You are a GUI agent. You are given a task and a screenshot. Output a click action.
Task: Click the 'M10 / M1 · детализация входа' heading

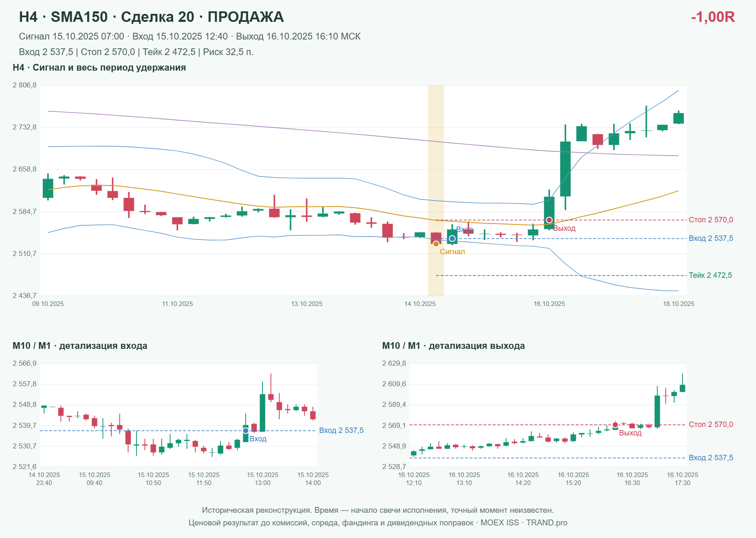(80, 346)
